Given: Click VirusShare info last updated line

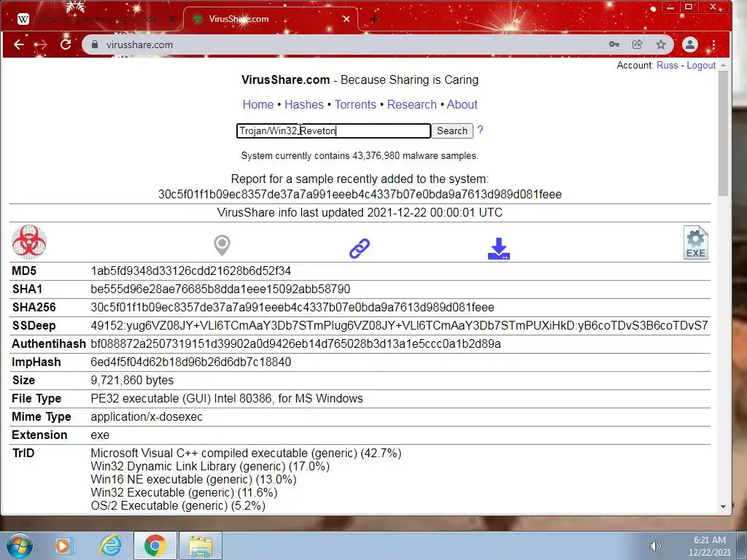Looking at the screenshot, I should (360, 212).
